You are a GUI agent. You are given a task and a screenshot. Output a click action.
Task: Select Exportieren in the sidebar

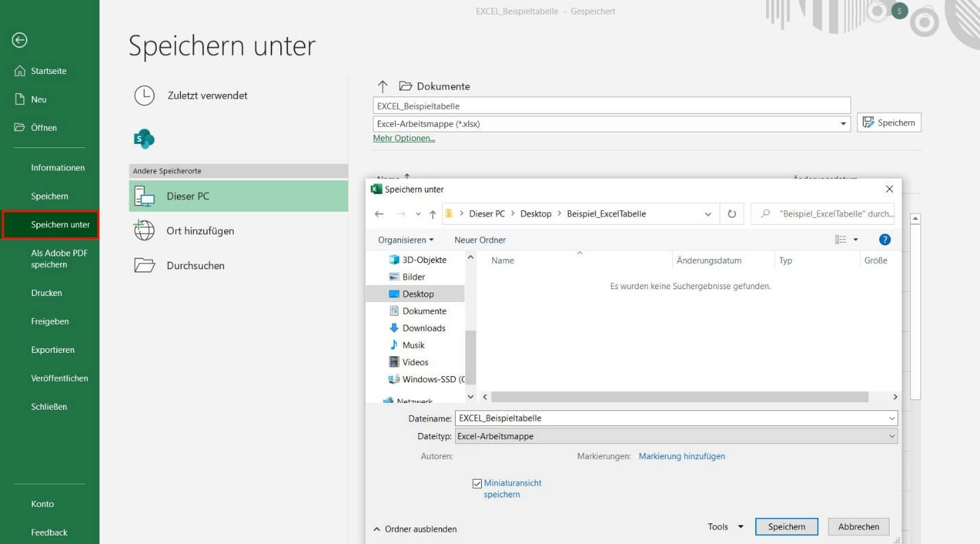(53, 349)
